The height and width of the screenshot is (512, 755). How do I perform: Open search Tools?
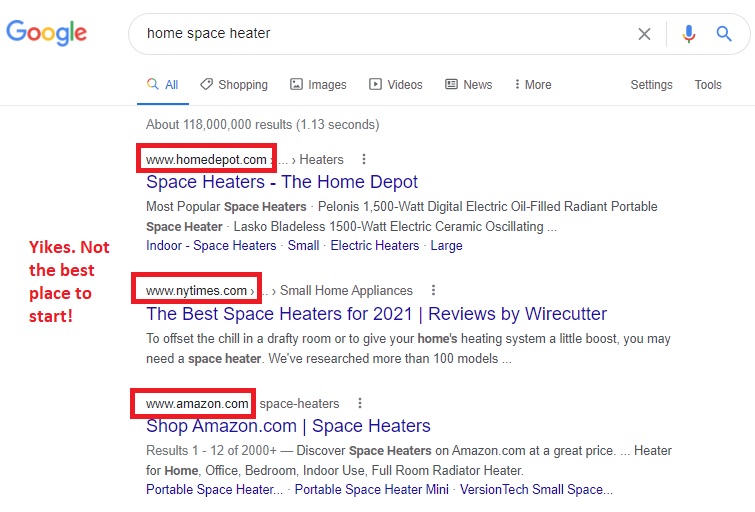point(708,85)
